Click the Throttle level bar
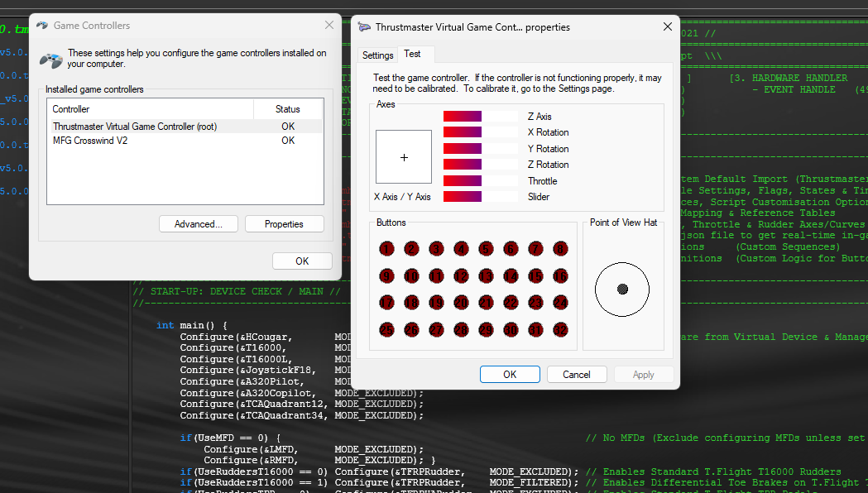This screenshot has width=868, height=493. click(x=481, y=181)
